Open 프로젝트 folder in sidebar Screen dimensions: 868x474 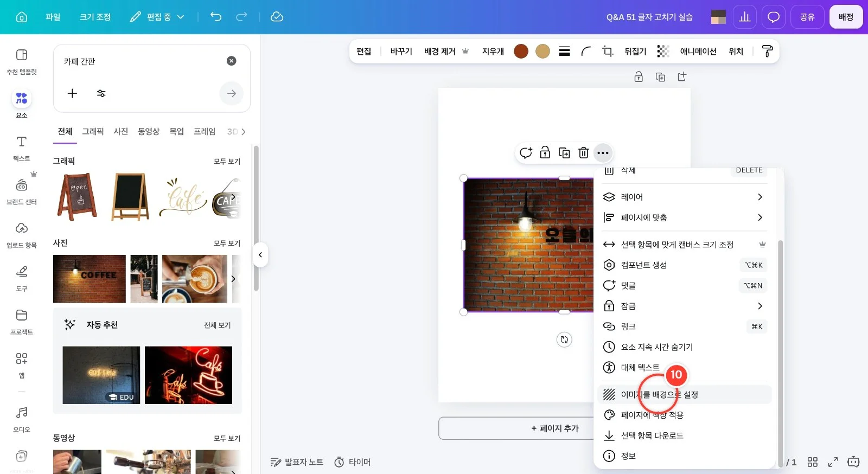click(22, 321)
